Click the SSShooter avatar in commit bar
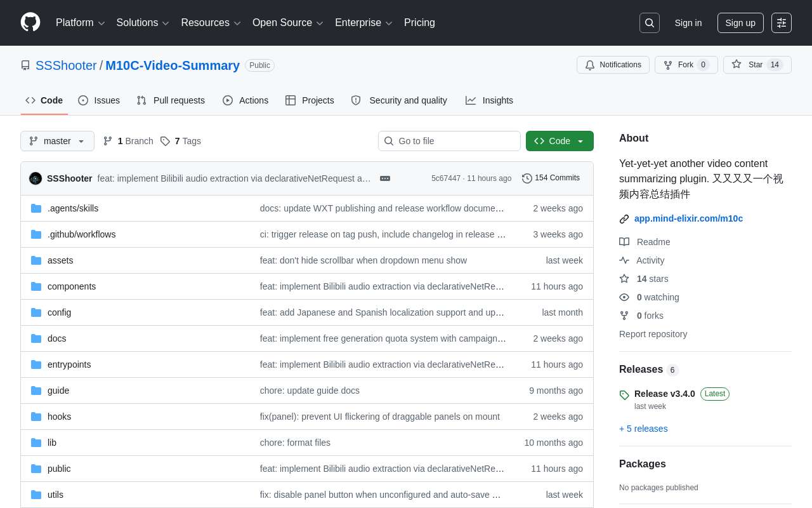 (x=36, y=178)
